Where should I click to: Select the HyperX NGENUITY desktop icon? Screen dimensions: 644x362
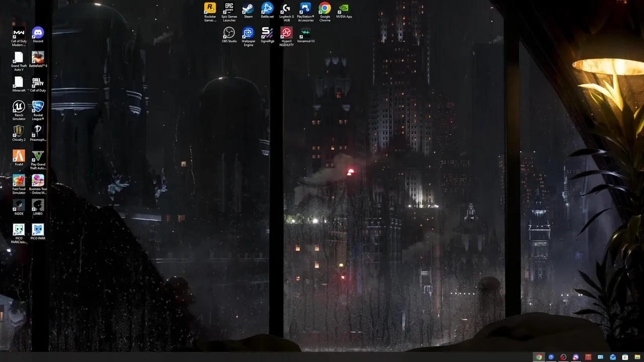tap(286, 37)
